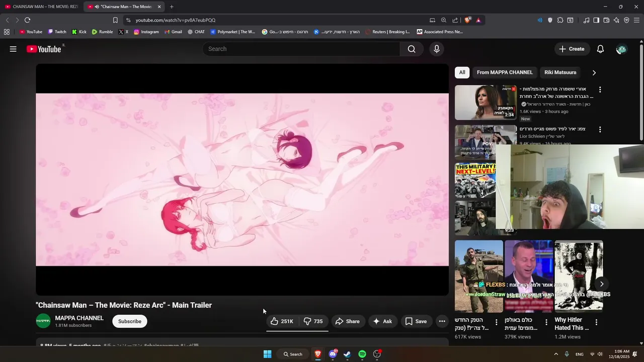The width and height of the screenshot is (644, 362).
Task: Open zoom magnifier in address bar
Action: click(443, 20)
